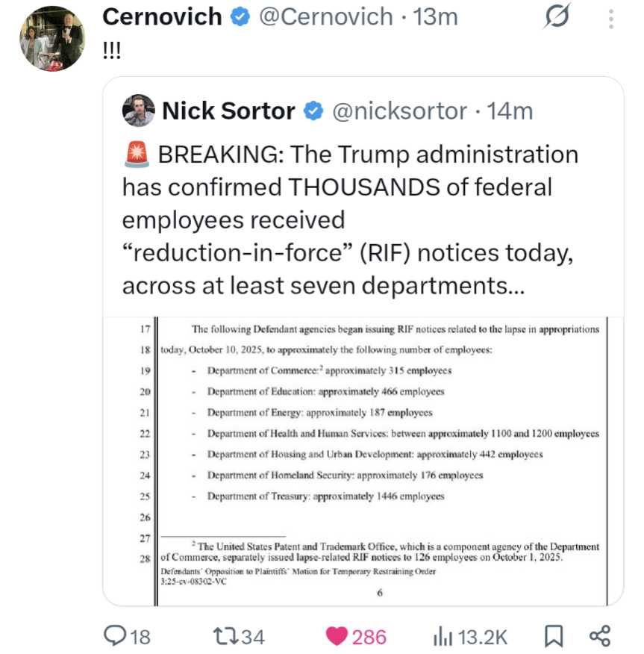Screen dimensions: 644x654
Task: Click Cernovich's blue verified badge
Action: pos(240,16)
